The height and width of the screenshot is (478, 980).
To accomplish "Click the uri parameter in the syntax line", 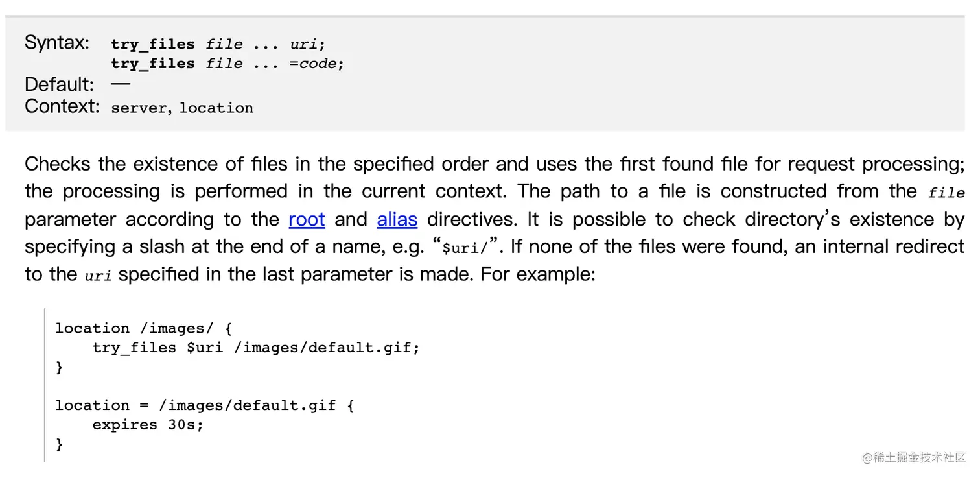I will coord(304,45).
